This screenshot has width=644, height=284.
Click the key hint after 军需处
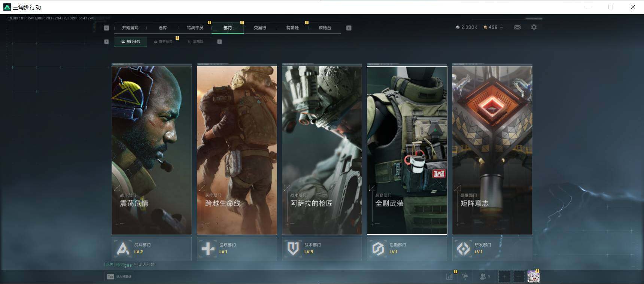click(x=219, y=42)
